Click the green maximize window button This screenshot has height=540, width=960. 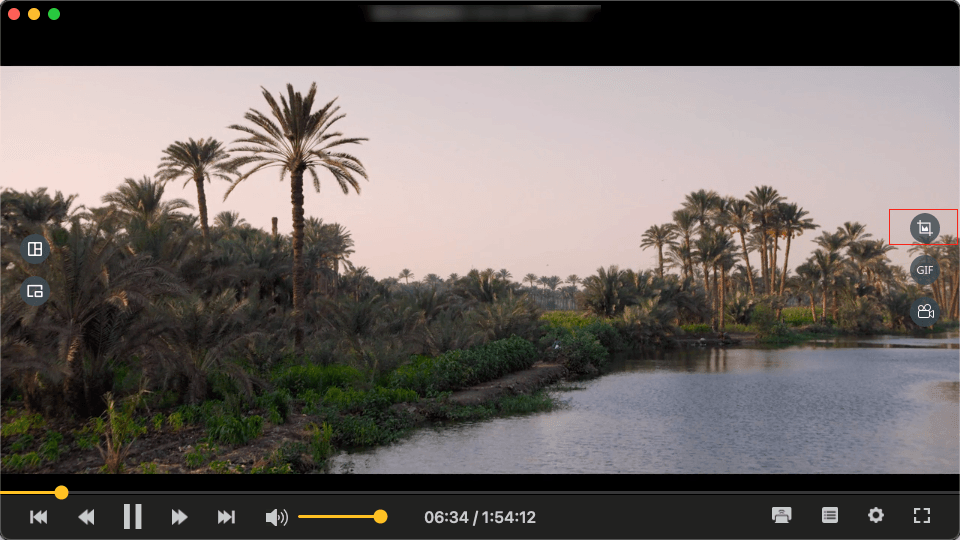54,14
